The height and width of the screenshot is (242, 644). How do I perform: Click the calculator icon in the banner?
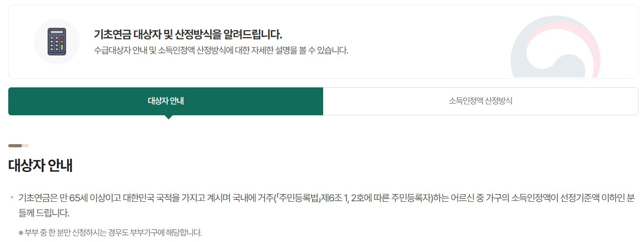click(x=57, y=42)
